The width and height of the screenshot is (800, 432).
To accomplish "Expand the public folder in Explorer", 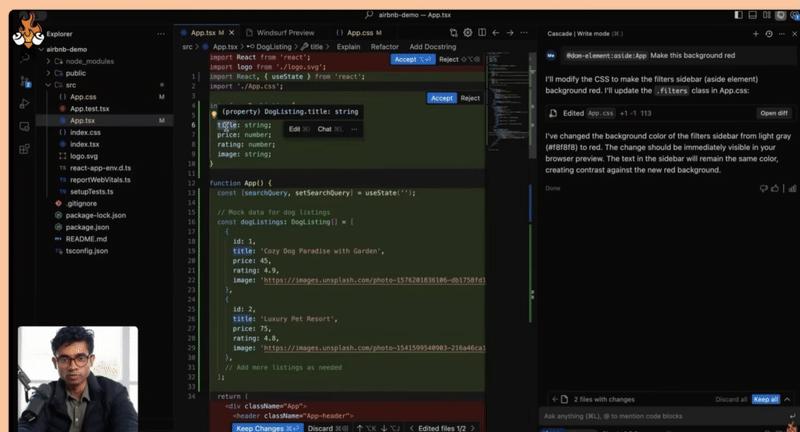I will coord(75,73).
